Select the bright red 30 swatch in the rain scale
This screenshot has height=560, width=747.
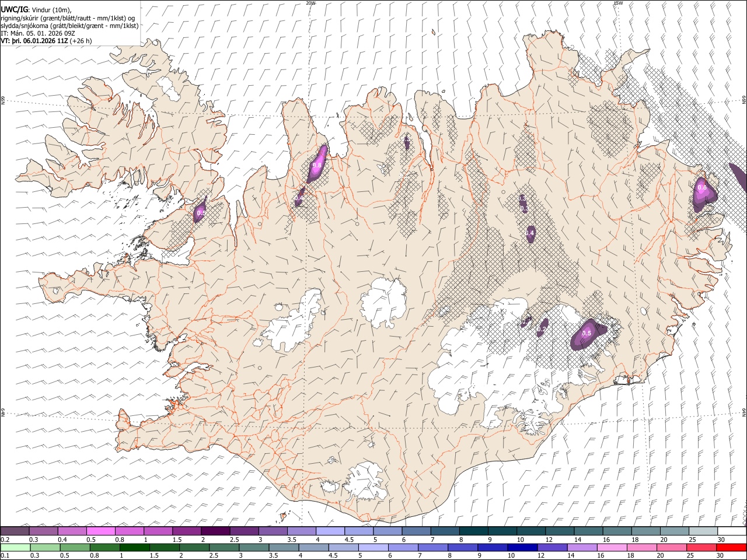pyautogui.click(x=732, y=547)
